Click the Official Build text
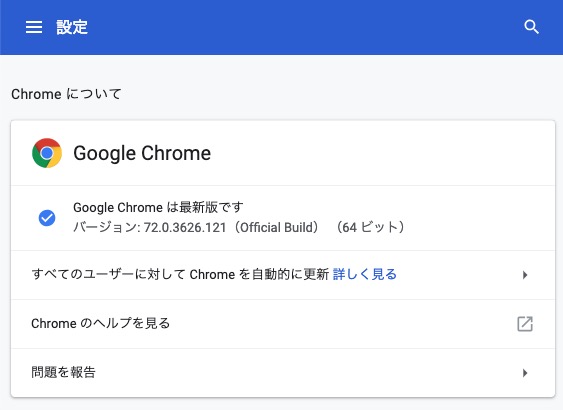Screen dimensions: 563x410 [x=276, y=228]
